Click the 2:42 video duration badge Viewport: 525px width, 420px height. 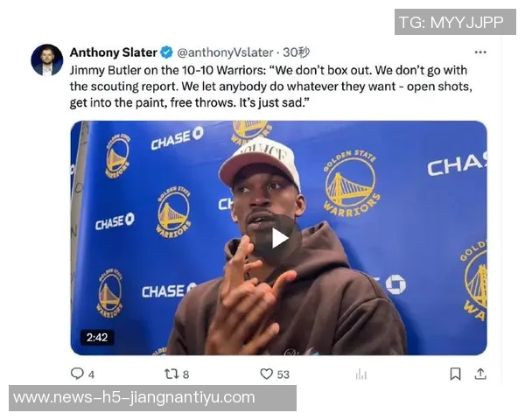click(x=97, y=337)
